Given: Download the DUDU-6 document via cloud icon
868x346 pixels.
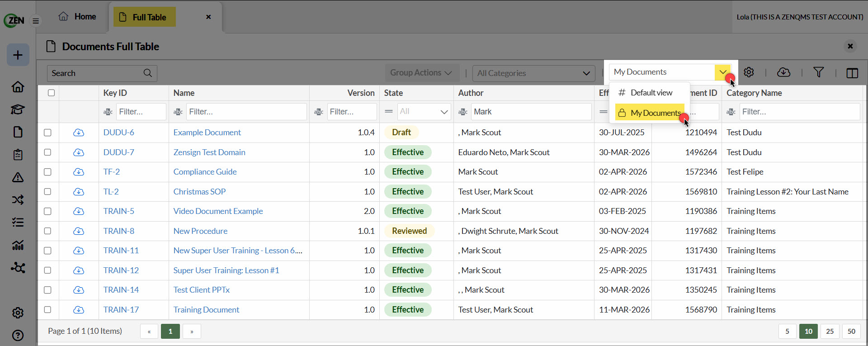Looking at the screenshot, I should point(79,133).
